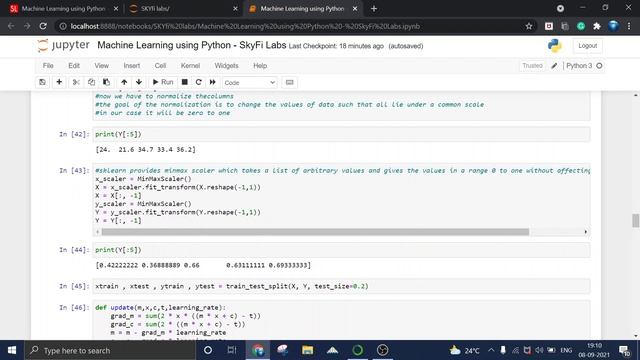Open the View menu

click(102, 66)
